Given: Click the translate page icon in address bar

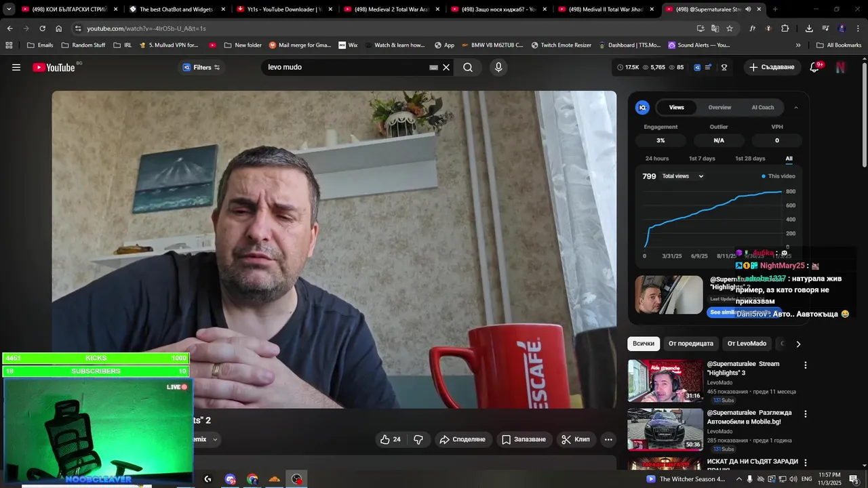Looking at the screenshot, I should pyautogui.click(x=715, y=28).
